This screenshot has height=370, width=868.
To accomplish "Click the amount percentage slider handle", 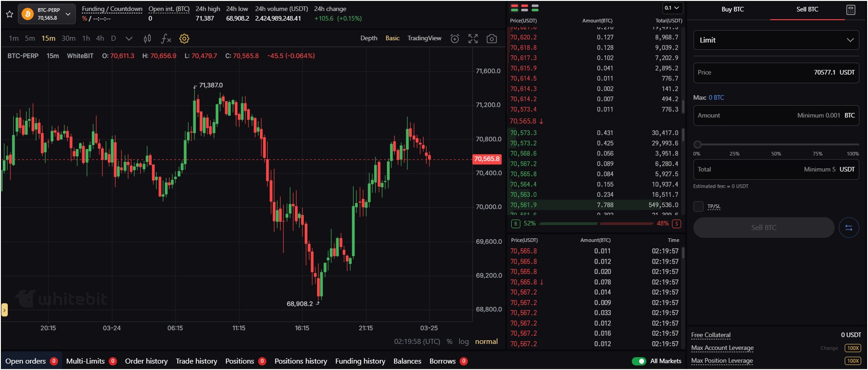I will (698, 145).
